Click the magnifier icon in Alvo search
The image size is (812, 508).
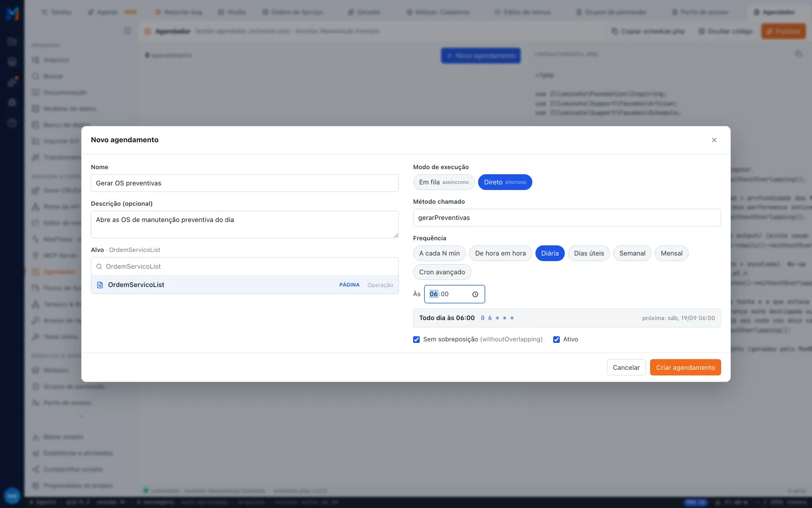click(x=99, y=267)
